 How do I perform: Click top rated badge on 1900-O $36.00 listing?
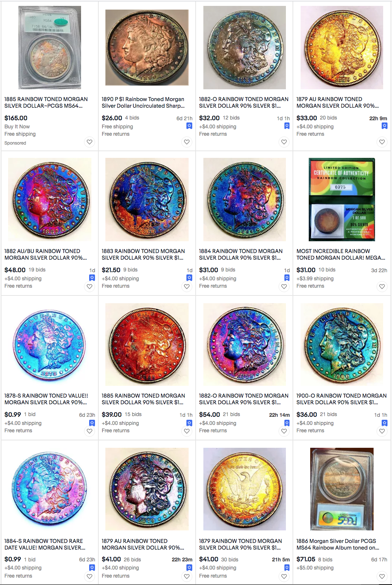click(x=384, y=423)
